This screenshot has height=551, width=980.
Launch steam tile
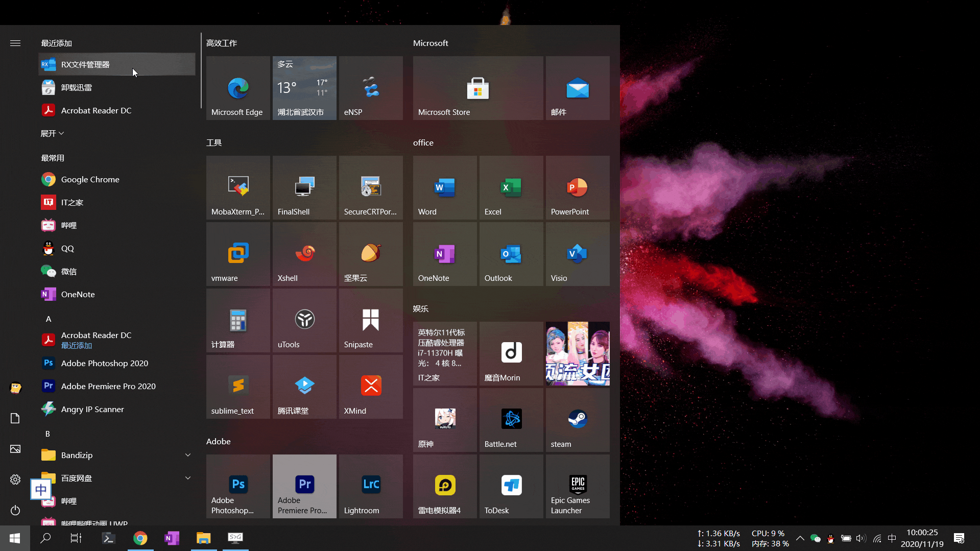coord(578,420)
